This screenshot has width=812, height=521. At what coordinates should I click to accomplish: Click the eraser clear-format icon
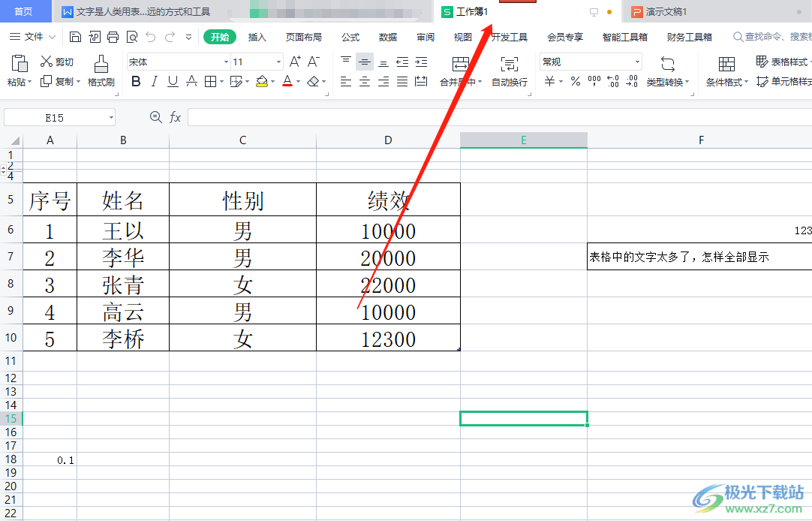313,81
